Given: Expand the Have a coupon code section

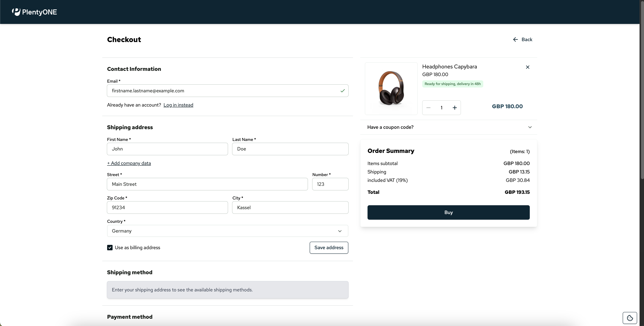Looking at the screenshot, I should tap(390, 127).
